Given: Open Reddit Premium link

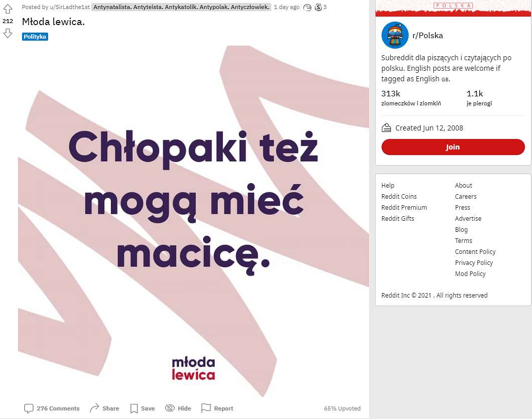Looking at the screenshot, I should pyautogui.click(x=404, y=207).
